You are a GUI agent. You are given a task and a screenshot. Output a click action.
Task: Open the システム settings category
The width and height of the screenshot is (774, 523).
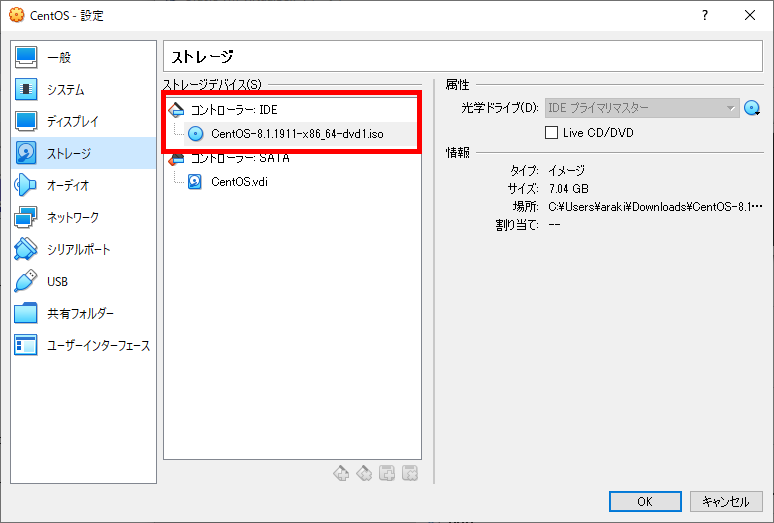tap(83, 89)
